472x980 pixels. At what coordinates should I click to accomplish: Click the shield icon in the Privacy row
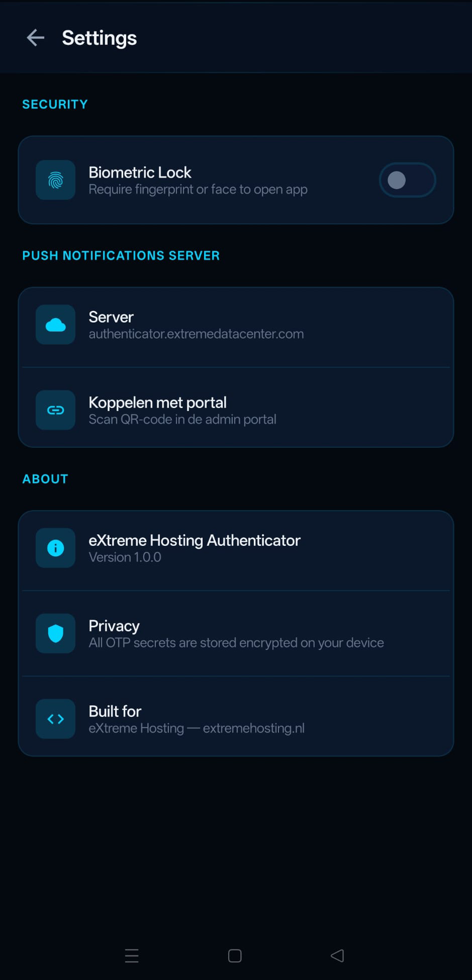click(x=55, y=633)
